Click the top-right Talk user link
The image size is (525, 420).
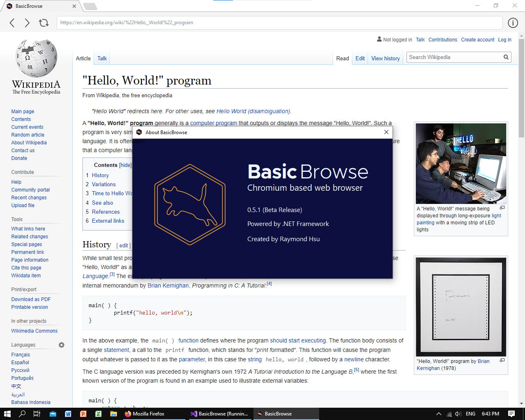pyautogui.click(x=420, y=40)
